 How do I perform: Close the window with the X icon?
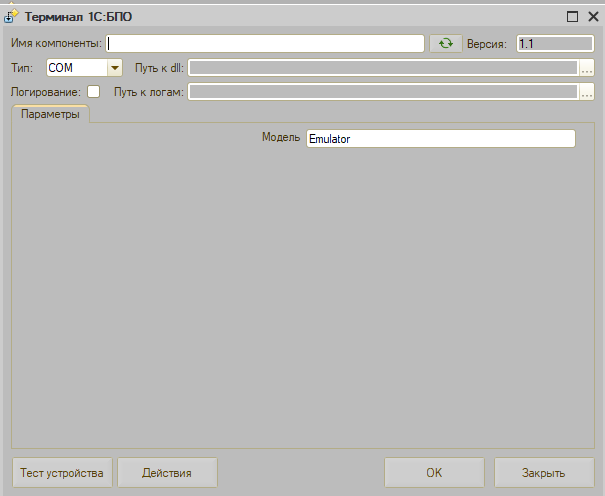[x=591, y=16]
